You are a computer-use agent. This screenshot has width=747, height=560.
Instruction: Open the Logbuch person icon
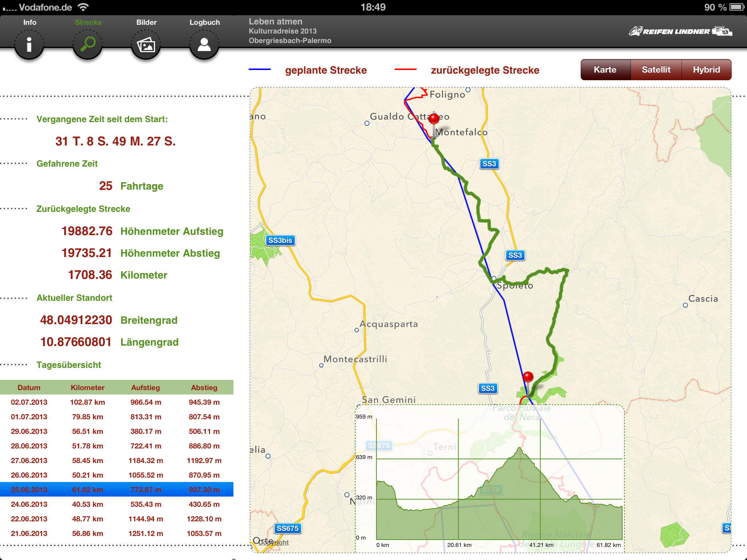click(x=204, y=44)
